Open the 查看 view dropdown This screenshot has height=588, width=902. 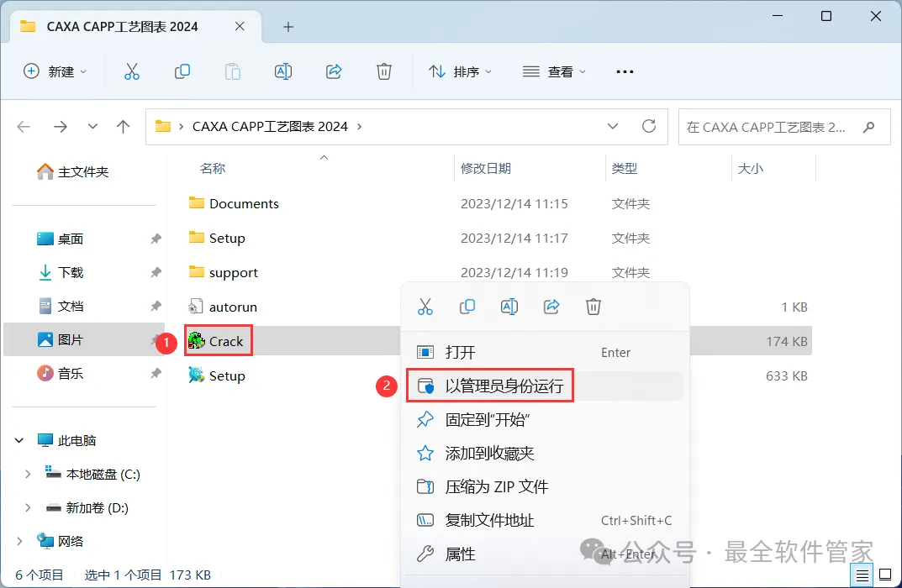pyautogui.click(x=554, y=72)
